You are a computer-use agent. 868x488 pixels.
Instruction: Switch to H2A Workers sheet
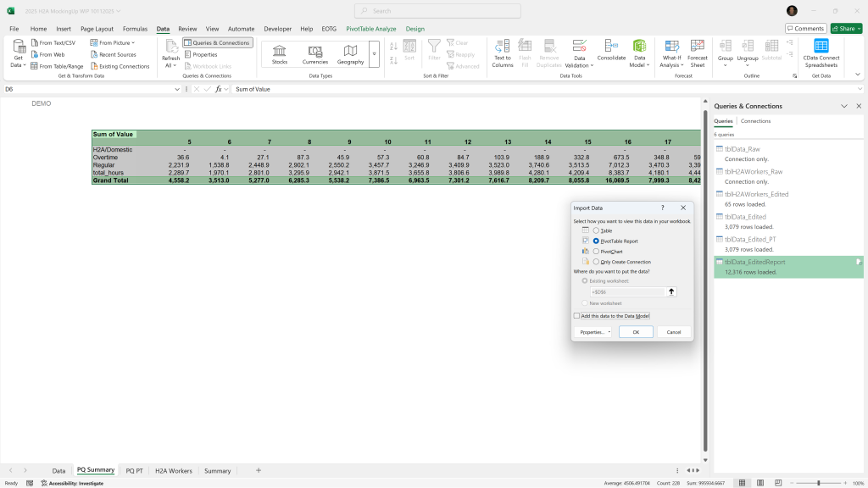tap(173, 471)
